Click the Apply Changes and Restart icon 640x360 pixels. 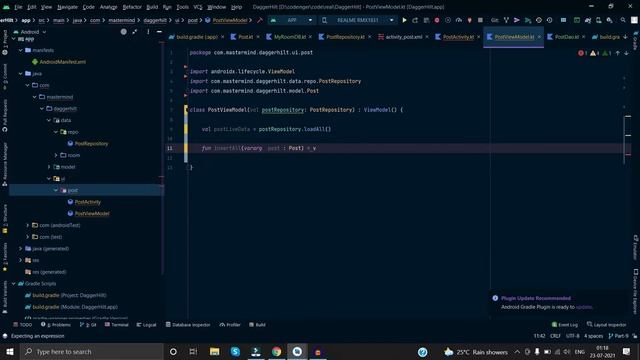[415, 20]
